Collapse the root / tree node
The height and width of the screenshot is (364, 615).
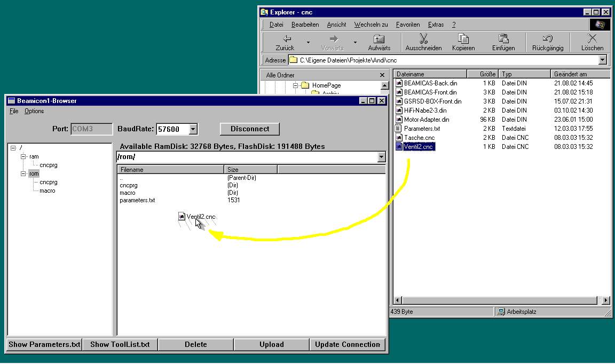(13, 148)
